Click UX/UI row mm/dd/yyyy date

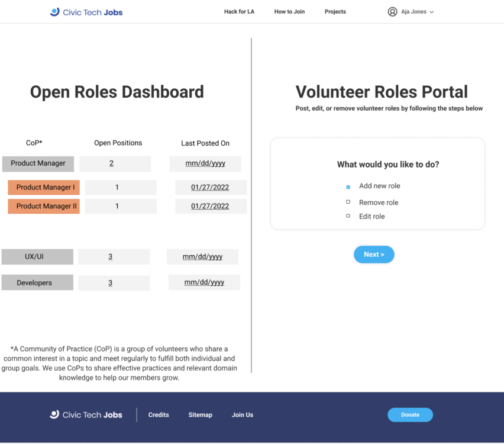(x=202, y=257)
